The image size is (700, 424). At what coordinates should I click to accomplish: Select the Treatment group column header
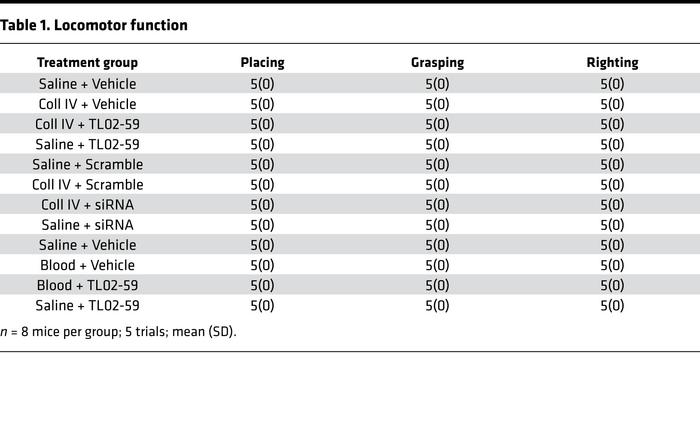pos(87,62)
